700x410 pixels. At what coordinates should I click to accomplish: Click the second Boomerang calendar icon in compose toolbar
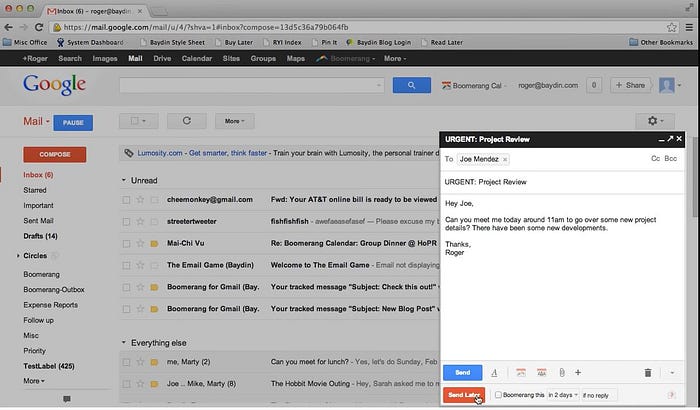coord(542,372)
